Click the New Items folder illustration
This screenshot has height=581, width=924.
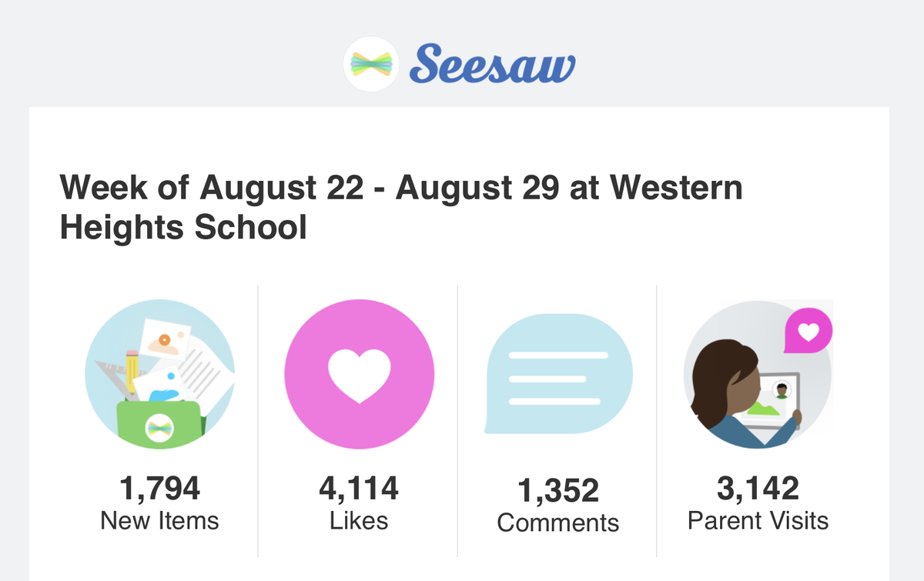pos(160,374)
